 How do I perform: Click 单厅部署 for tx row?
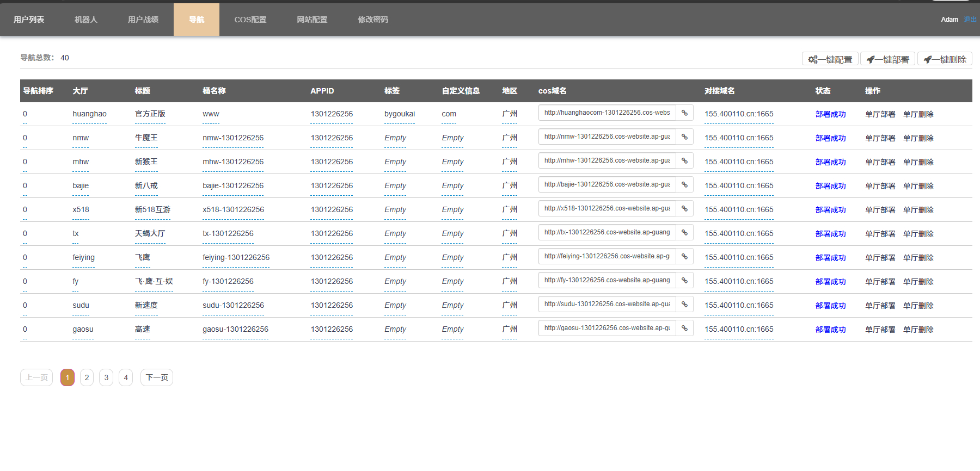(880, 234)
